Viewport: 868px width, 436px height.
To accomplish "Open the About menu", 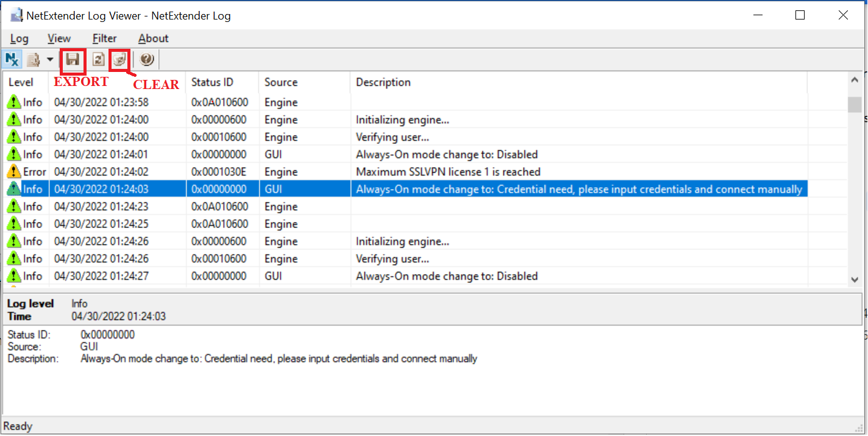I will click(153, 38).
